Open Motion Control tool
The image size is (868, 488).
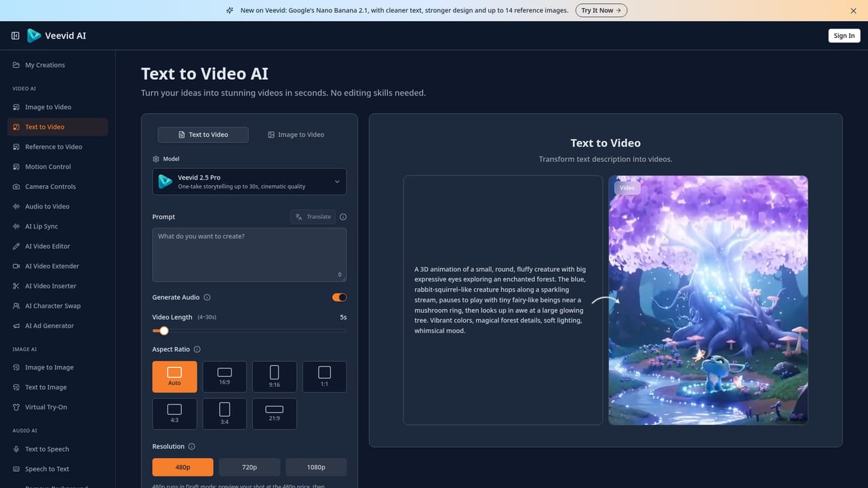pyautogui.click(x=58, y=167)
